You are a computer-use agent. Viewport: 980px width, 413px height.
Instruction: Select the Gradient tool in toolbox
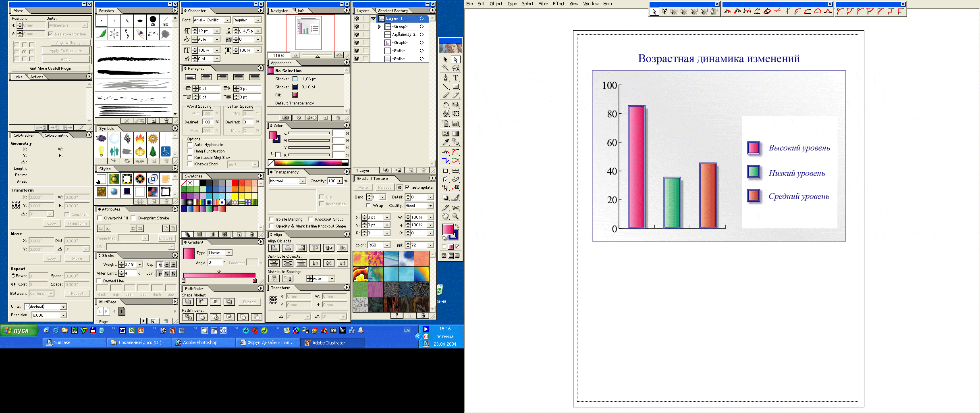point(456,133)
